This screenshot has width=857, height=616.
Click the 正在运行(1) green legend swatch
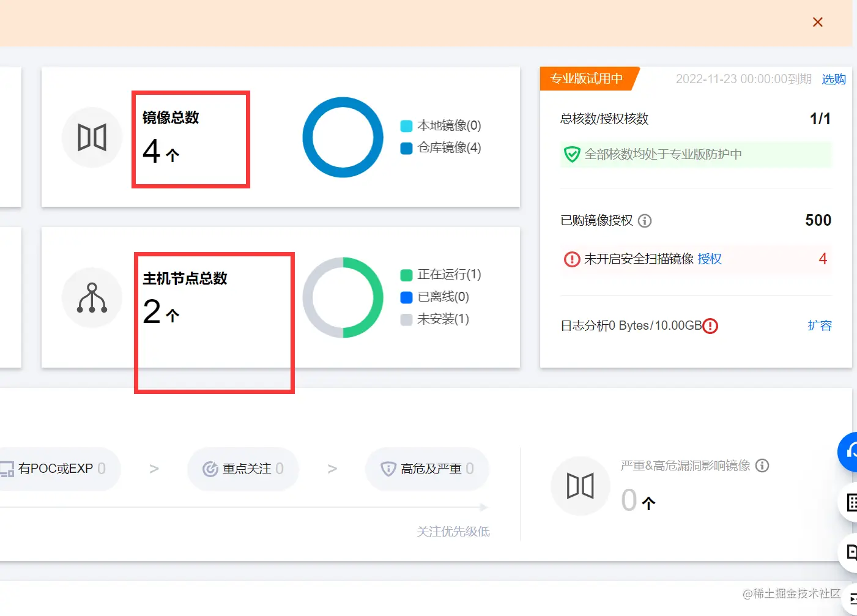click(x=406, y=275)
